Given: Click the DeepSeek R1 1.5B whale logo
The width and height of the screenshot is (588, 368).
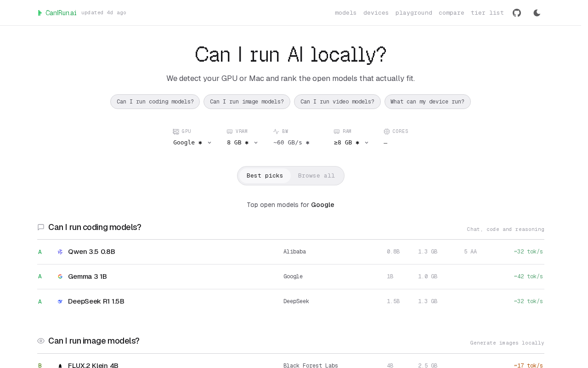Looking at the screenshot, I should pyautogui.click(x=60, y=301).
